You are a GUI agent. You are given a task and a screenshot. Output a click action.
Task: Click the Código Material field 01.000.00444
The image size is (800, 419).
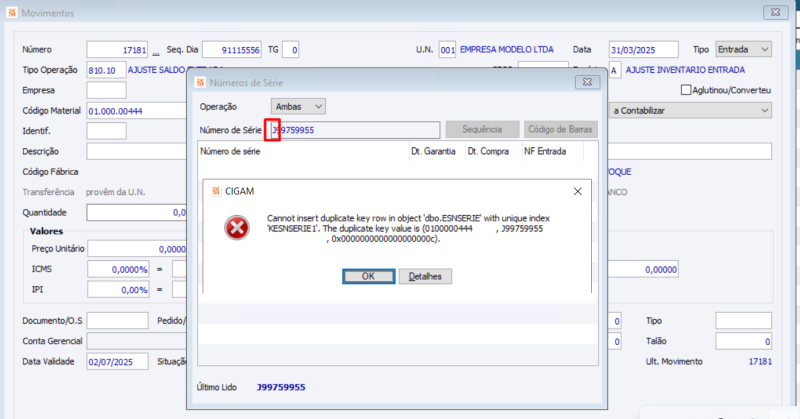(137, 111)
